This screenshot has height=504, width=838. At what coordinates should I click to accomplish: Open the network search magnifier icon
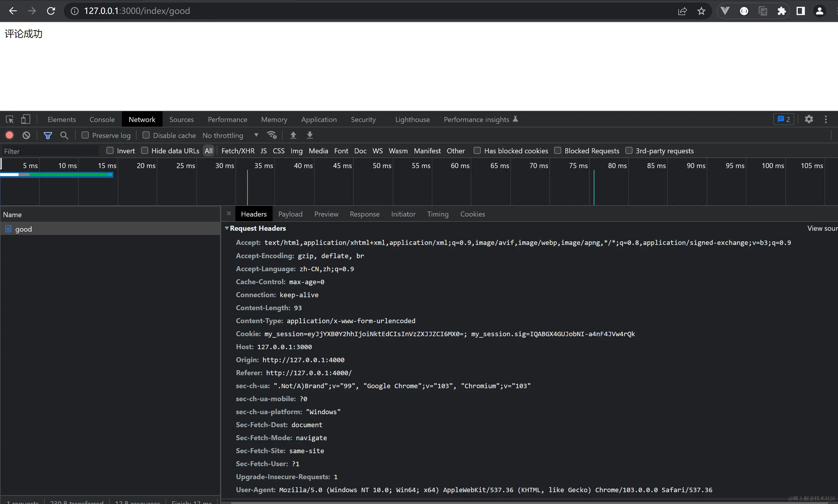pos(64,135)
